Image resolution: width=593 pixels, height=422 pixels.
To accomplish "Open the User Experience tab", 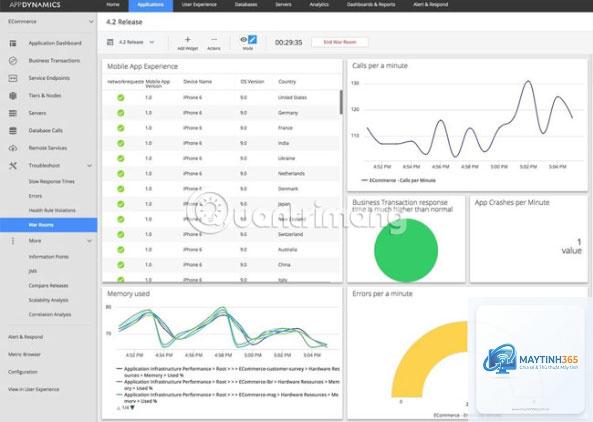I will click(199, 5).
